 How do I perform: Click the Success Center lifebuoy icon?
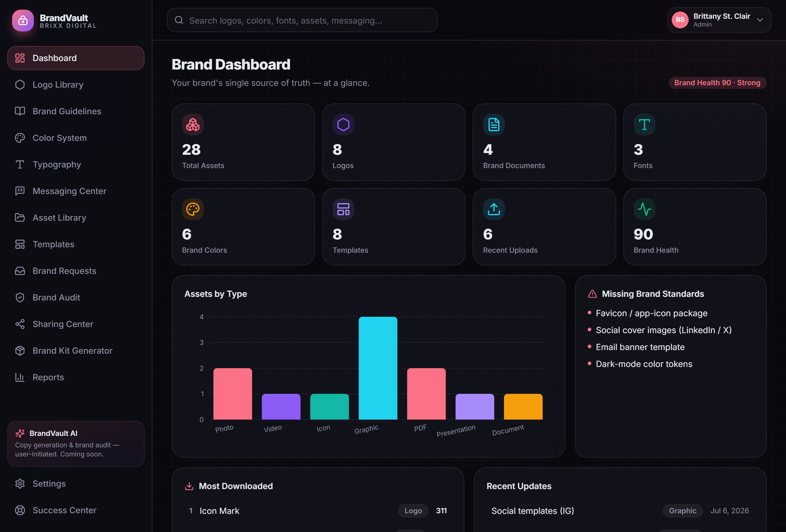(x=20, y=510)
